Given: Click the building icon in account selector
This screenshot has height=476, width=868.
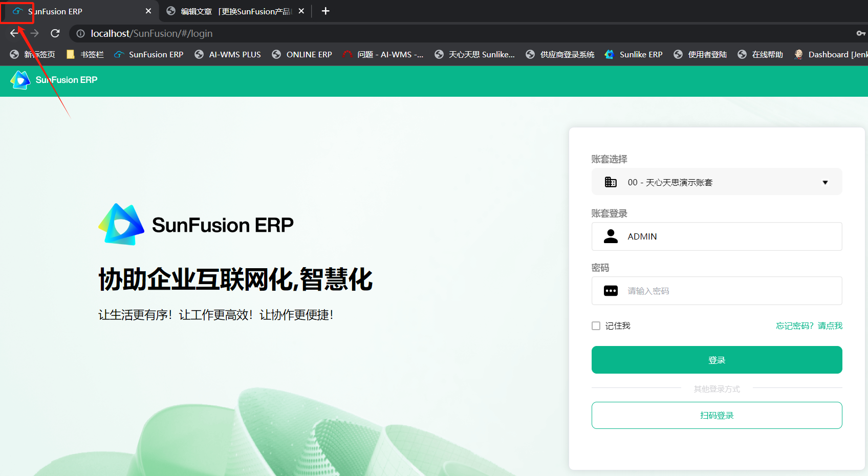Looking at the screenshot, I should tap(611, 182).
